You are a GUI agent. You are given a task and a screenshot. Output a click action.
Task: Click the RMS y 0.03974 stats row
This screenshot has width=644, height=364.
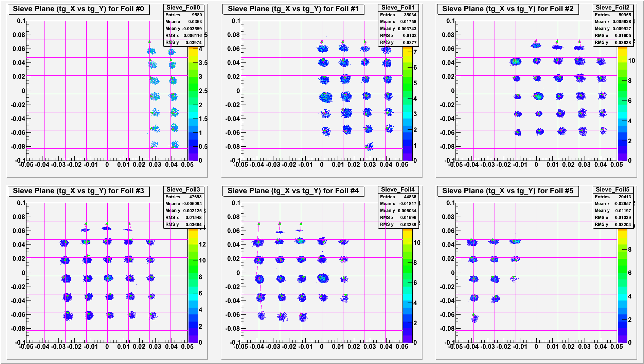pyautogui.click(x=183, y=42)
